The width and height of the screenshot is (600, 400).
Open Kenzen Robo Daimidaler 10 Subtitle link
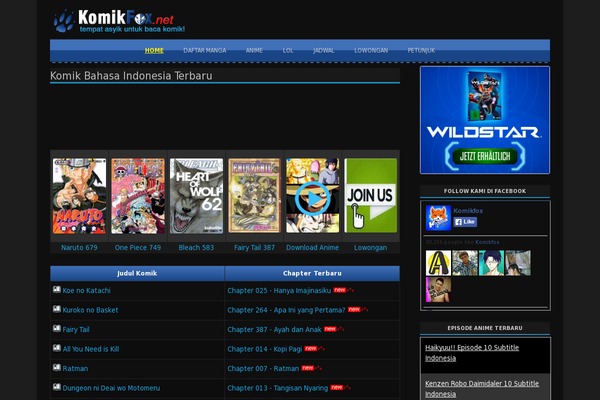tap(482, 389)
